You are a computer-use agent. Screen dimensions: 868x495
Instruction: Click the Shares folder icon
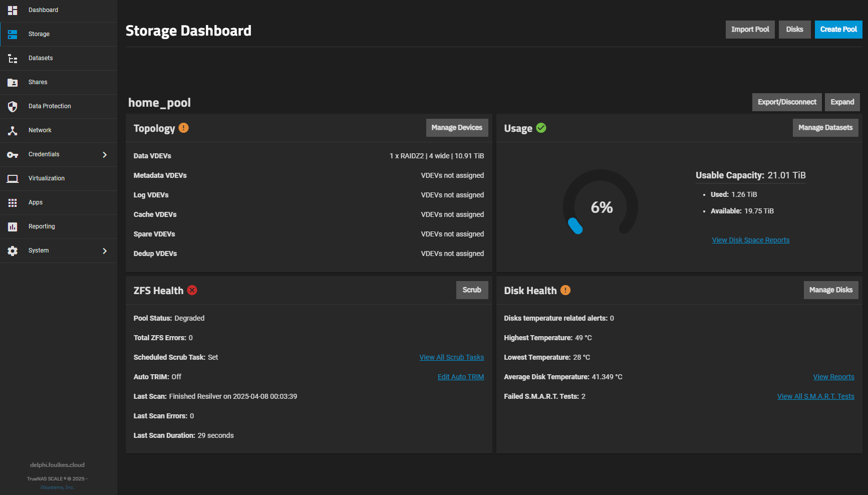click(13, 83)
